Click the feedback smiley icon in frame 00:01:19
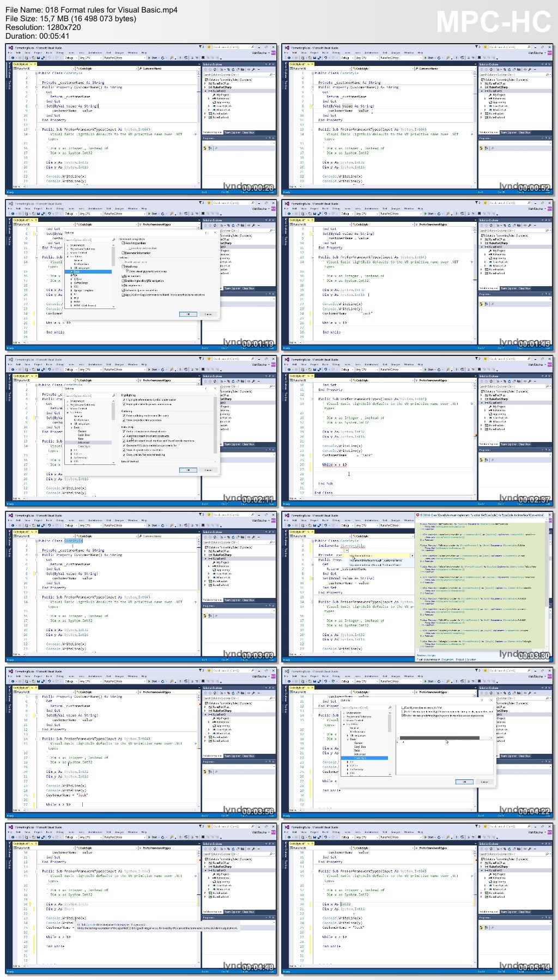Viewport: 558px width, 980px height. pos(209,203)
